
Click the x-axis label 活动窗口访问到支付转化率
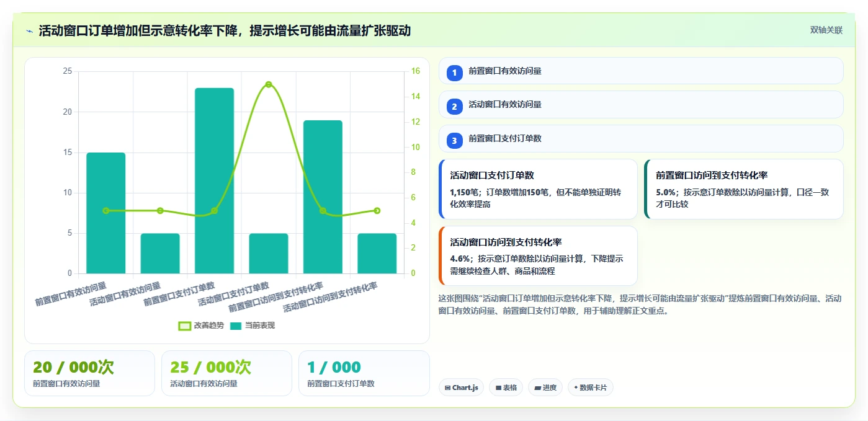pos(331,298)
